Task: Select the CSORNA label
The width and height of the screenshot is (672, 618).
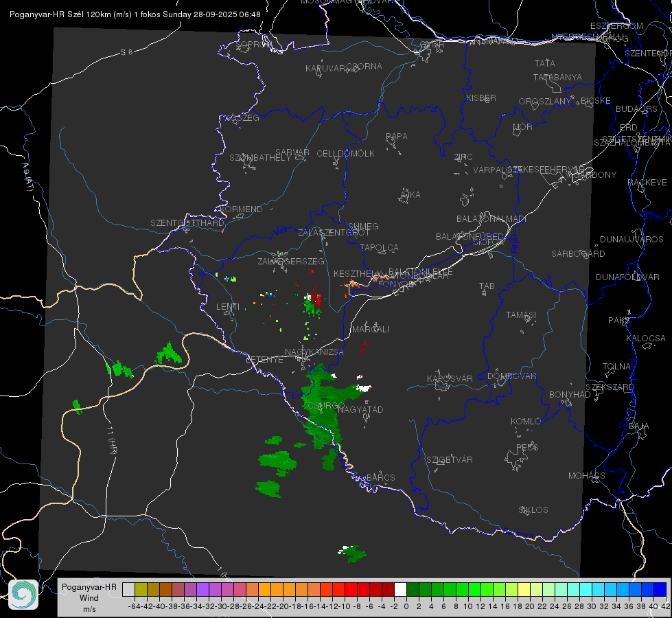Action: coord(364,67)
